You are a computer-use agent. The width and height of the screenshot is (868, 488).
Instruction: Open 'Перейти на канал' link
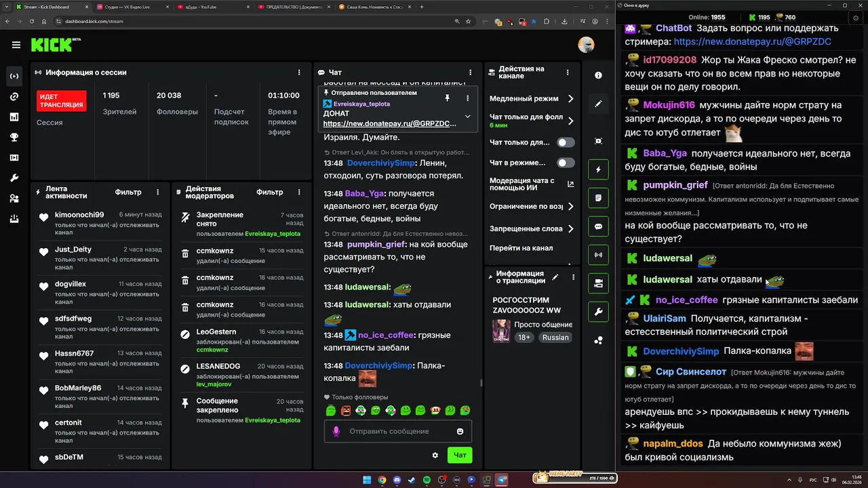[x=521, y=248]
